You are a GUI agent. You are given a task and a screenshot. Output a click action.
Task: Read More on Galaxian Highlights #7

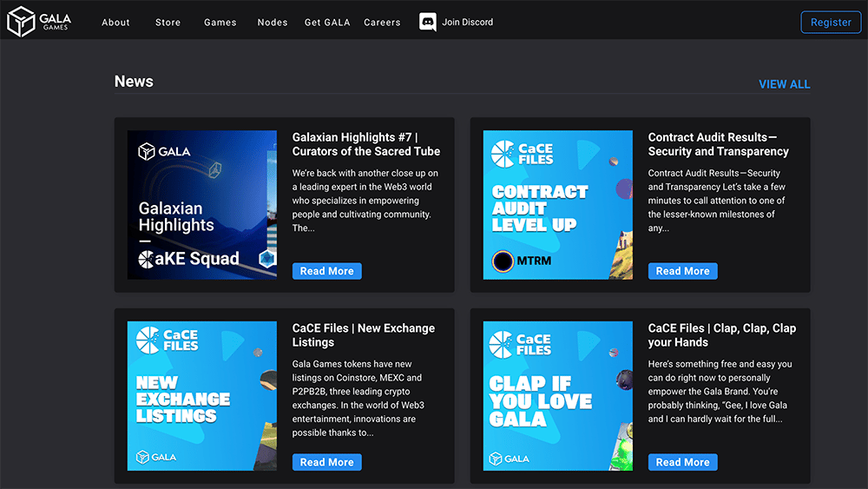pos(326,271)
